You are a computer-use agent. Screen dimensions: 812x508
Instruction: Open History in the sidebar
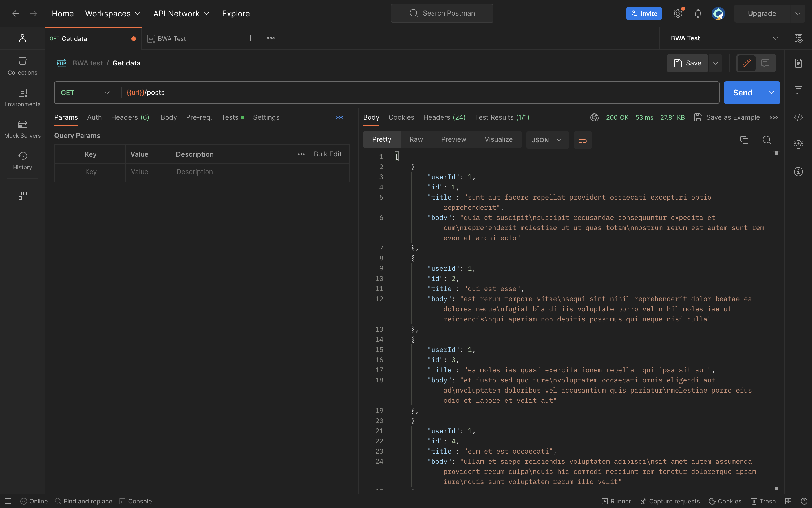(23, 161)
